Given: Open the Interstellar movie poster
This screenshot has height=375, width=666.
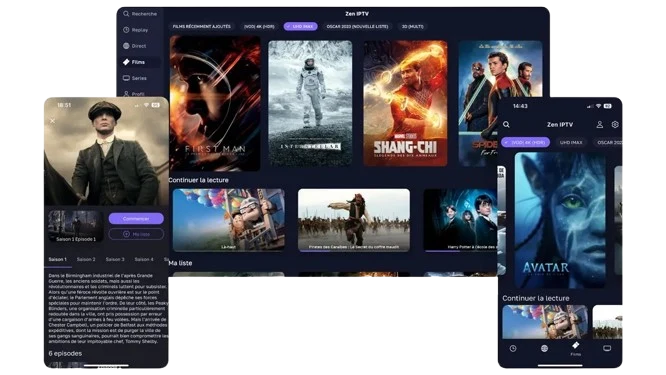Looking at the screenshot, I should [x=310, y=103].
